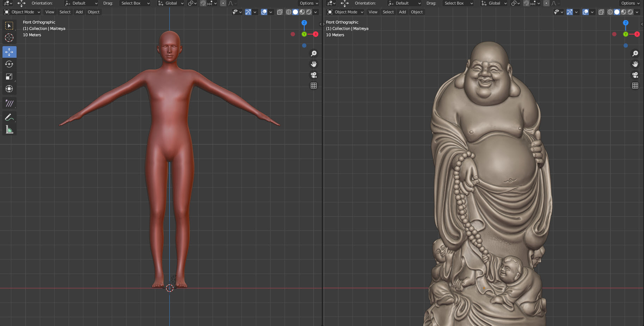The height and width of the screenshot is (326, 644).
Task: Click Z axis on right viewport gizmo
Action: click(x=626, y=23)
